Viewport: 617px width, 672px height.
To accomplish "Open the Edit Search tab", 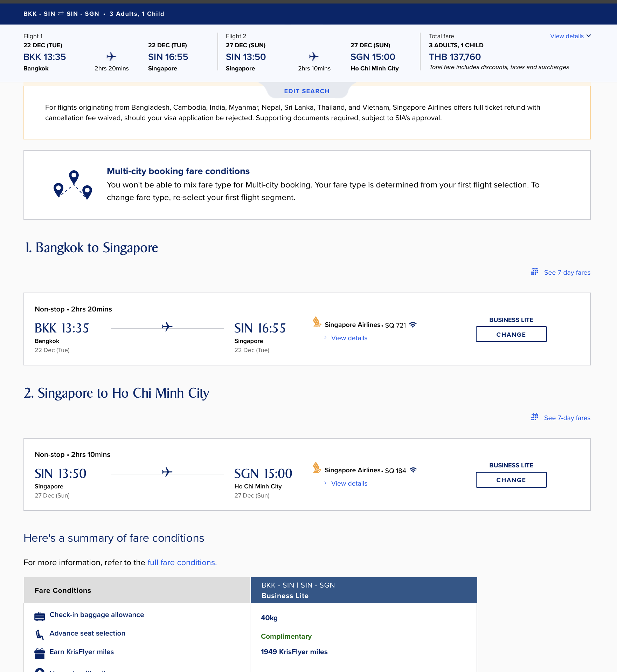I will tap(307, 91).
